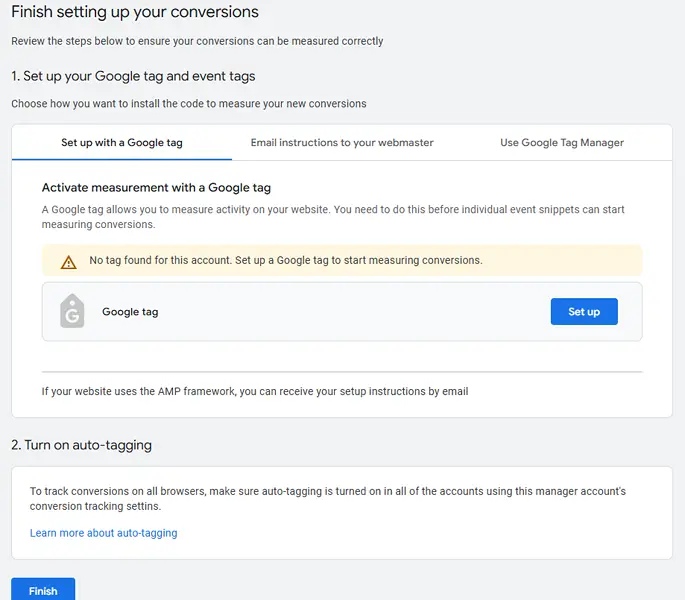Select the "Set up with a Google tag" tab

pyautogui.click(x=122, y=142)
